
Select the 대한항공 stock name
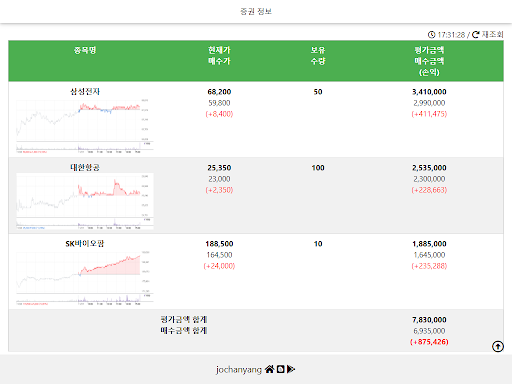85,167
